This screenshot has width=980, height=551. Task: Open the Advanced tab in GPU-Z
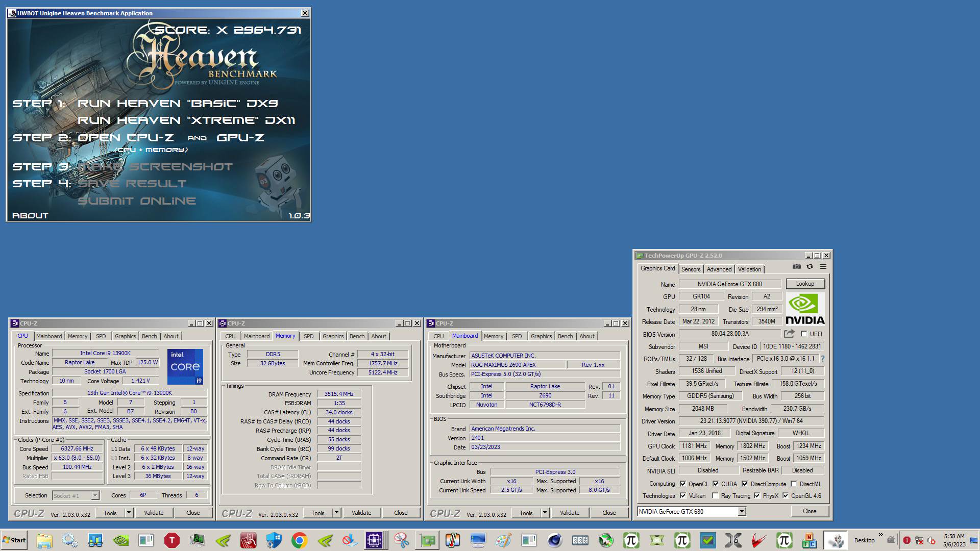point(719,269)
